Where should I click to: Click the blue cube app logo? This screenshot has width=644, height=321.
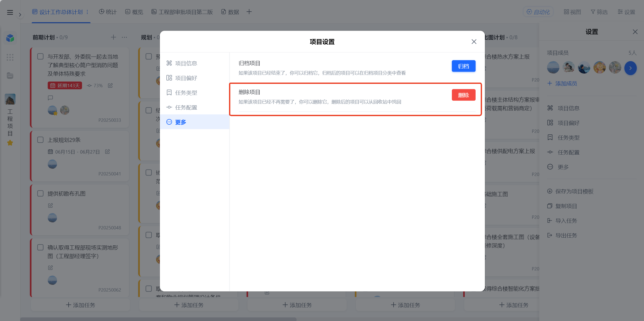(x=10, y=38)
